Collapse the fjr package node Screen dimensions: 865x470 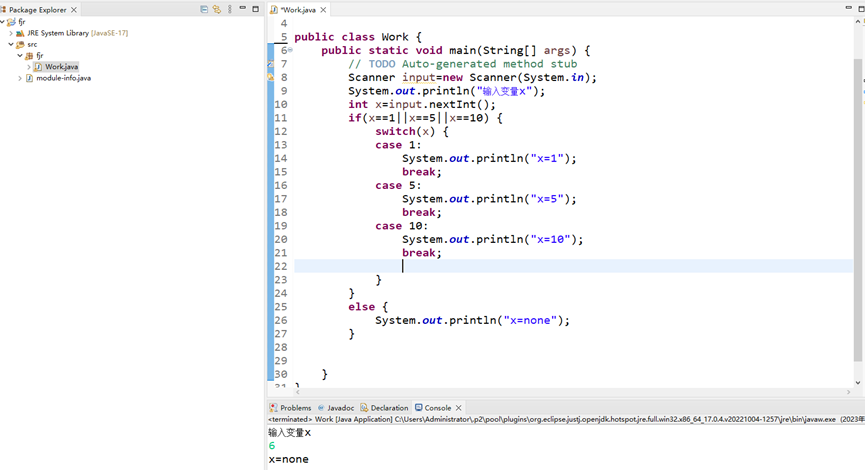coord(20,56)
